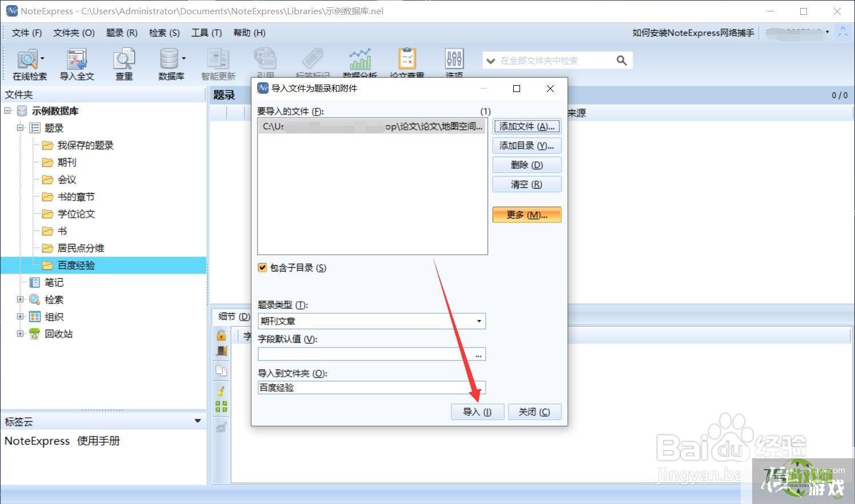Open the 会议 folder
This screenshot has width=855, height=504.
tap(67, 179)
